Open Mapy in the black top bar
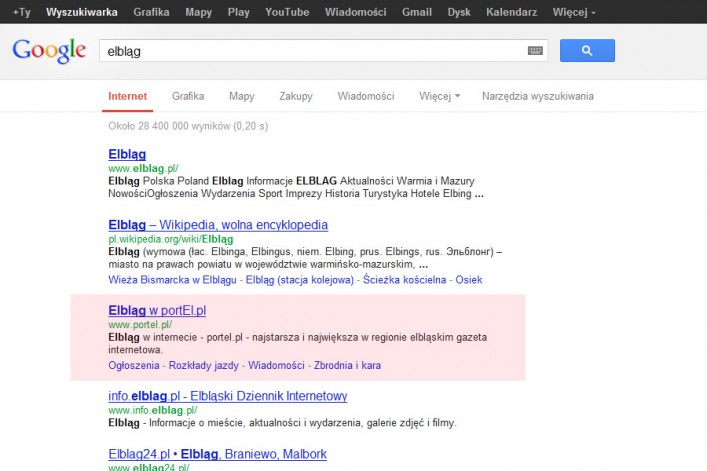This screenshot has height=471, width=707. pyautogui.click(x=198, y=12)
